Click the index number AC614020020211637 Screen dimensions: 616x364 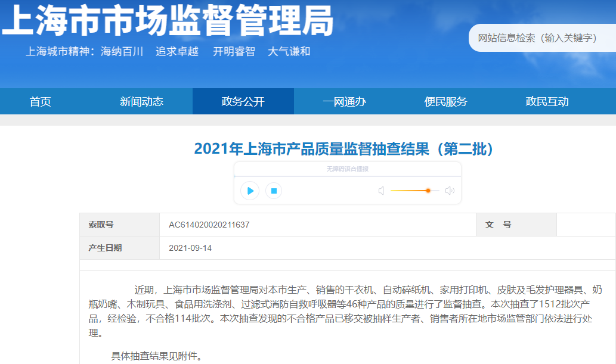209,225
